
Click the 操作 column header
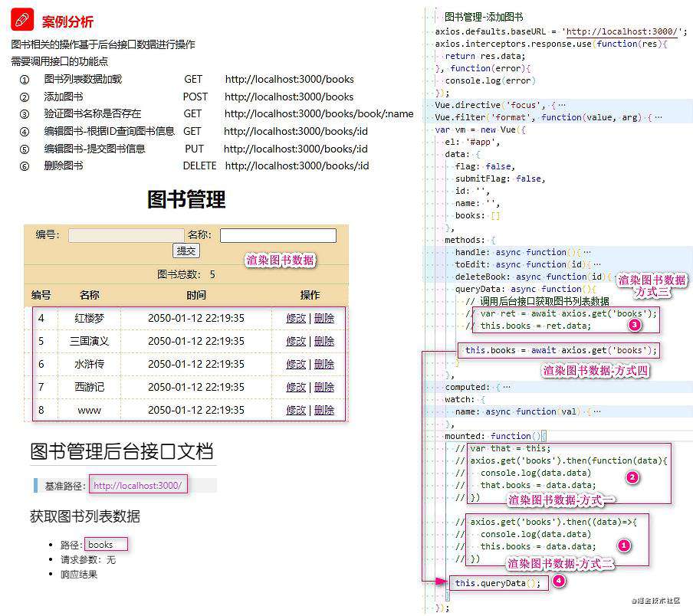[310, 295]
